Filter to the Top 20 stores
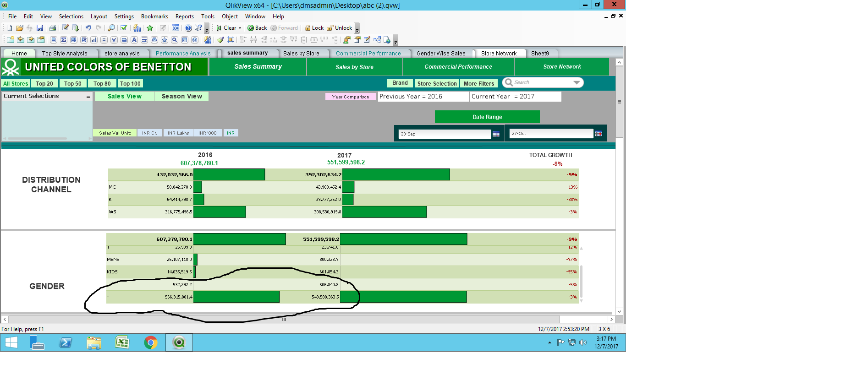868x391 pixels. (x=44, y=84)
